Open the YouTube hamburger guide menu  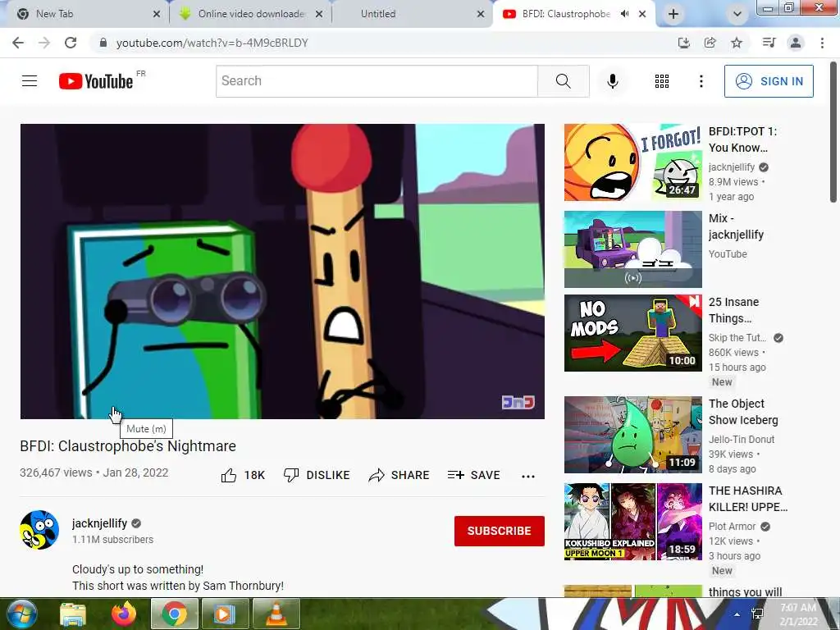pos(30,81)
